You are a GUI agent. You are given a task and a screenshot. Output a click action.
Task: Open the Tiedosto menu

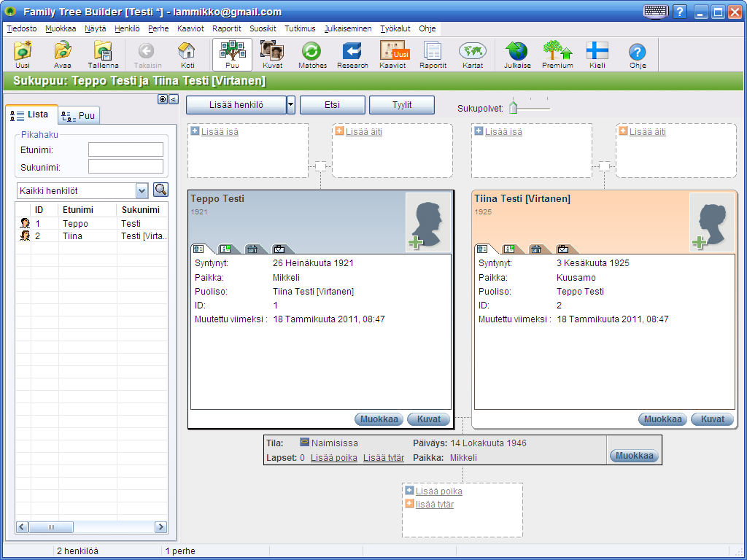(x=22, y=28)
